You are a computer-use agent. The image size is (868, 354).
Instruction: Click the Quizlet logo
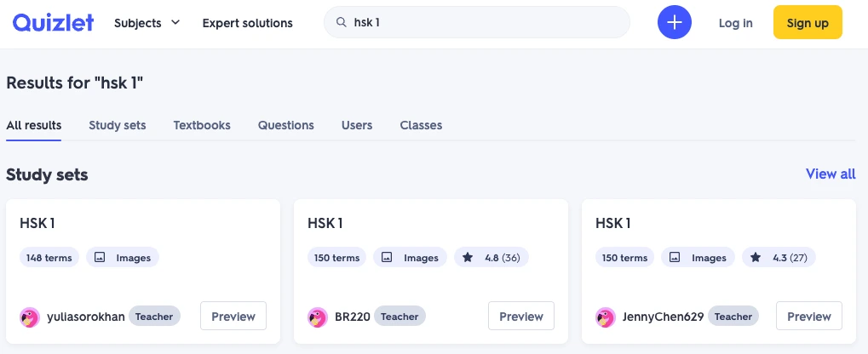[53, 23]
